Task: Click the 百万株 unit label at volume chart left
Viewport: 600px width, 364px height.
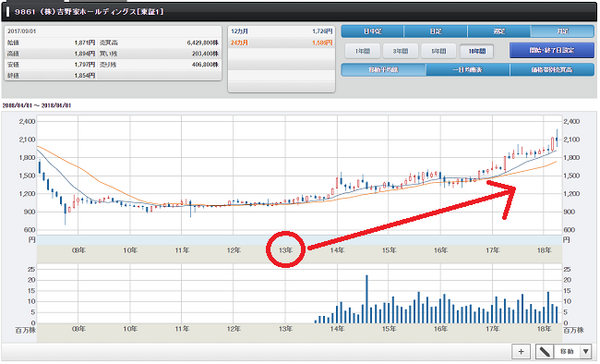Action: coord(26,330)
